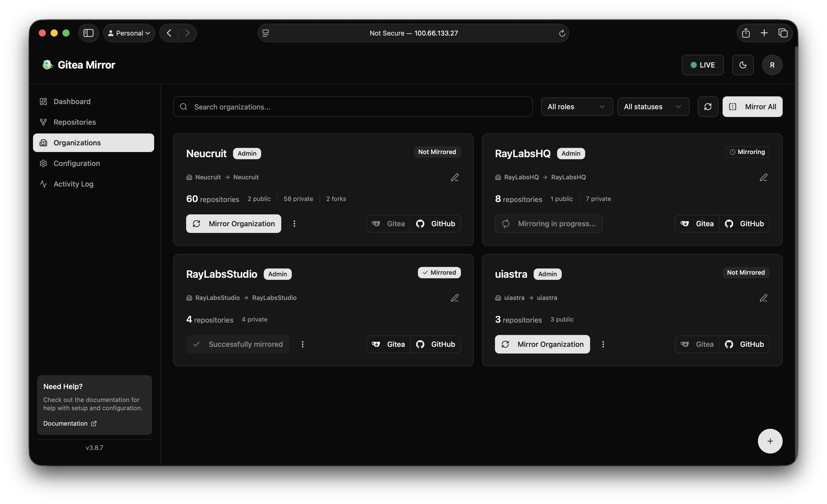Open the All roles dropdown
The image size is (827, 504).
(x=577, y=107)
